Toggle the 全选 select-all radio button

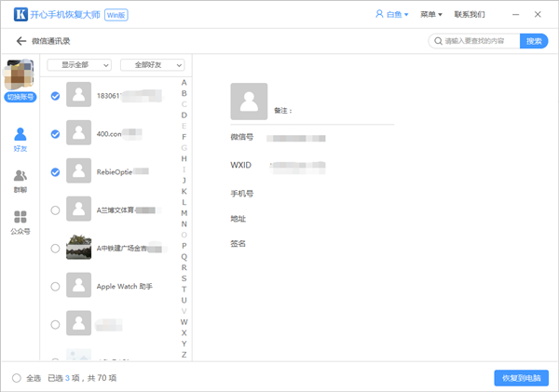[17, 378]
